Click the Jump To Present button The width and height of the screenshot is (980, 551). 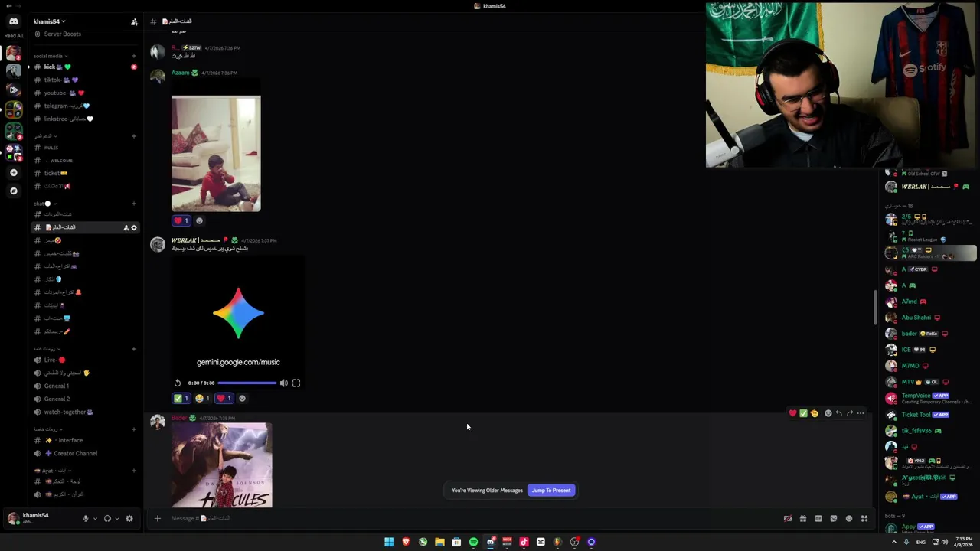(551, 491)
